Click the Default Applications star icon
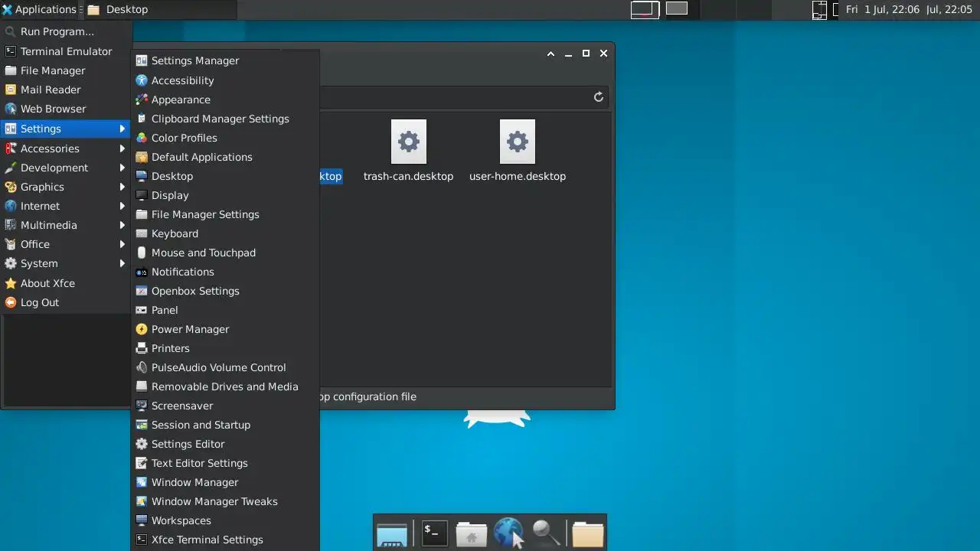The width and height of the screenshot is (980, 551). (141, 157)
